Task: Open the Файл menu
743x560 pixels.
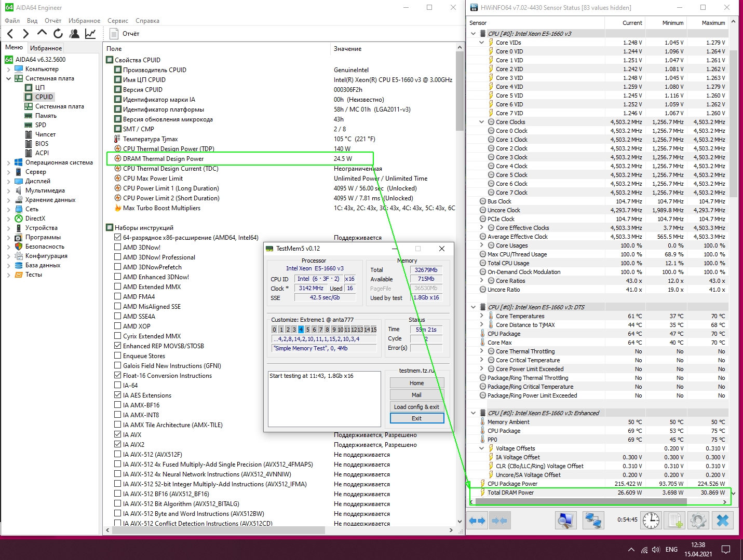Action: click(12, 21)
